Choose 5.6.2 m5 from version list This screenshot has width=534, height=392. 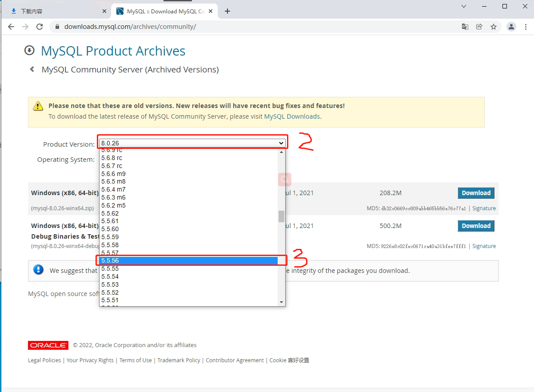(x=189, y=205)
